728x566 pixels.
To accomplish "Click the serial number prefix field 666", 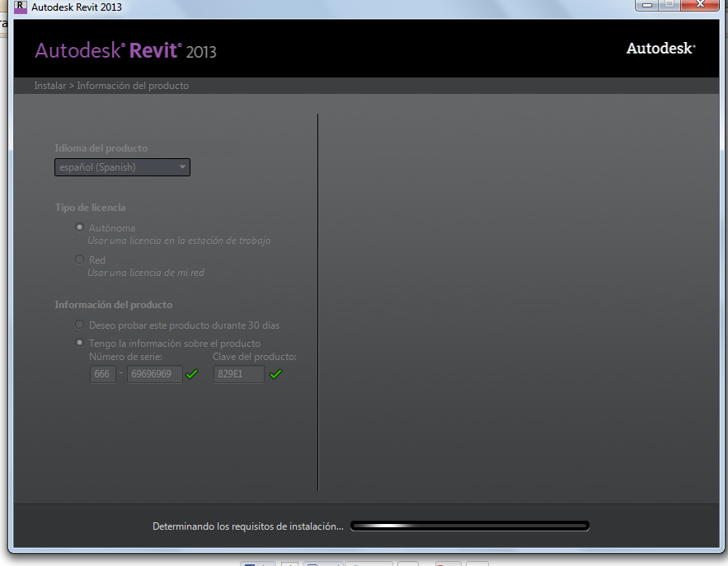I will [x=102, y=374].
